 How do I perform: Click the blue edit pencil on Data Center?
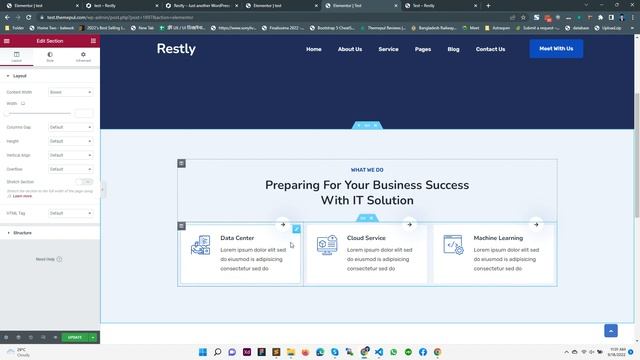click(x=296, y=229)
